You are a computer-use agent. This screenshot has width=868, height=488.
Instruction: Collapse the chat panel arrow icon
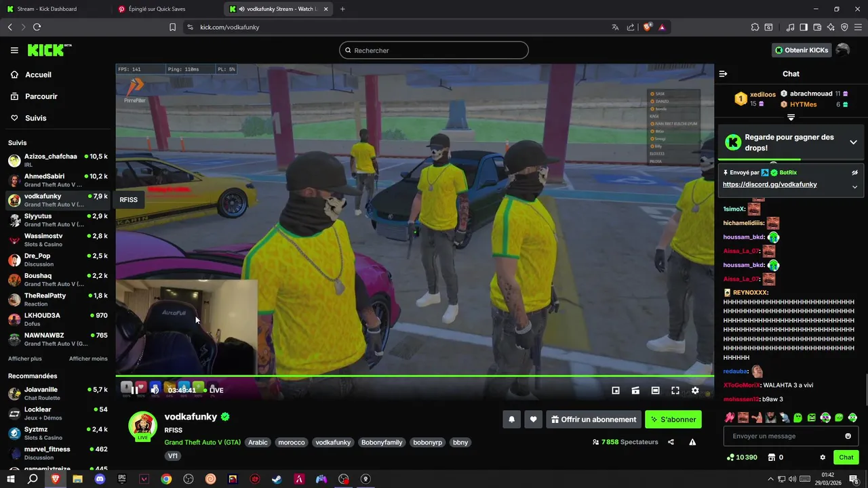723,74
